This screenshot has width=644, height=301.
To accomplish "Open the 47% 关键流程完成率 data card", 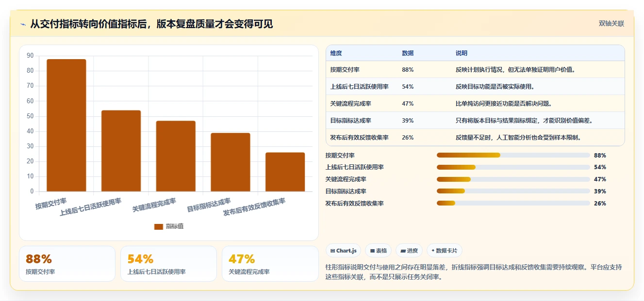I will [x=270, y=264].
